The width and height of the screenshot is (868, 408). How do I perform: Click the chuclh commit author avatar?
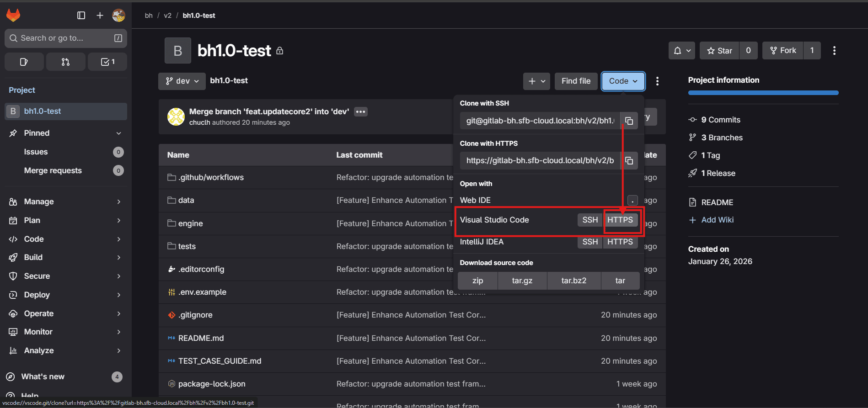click(176, 117)
